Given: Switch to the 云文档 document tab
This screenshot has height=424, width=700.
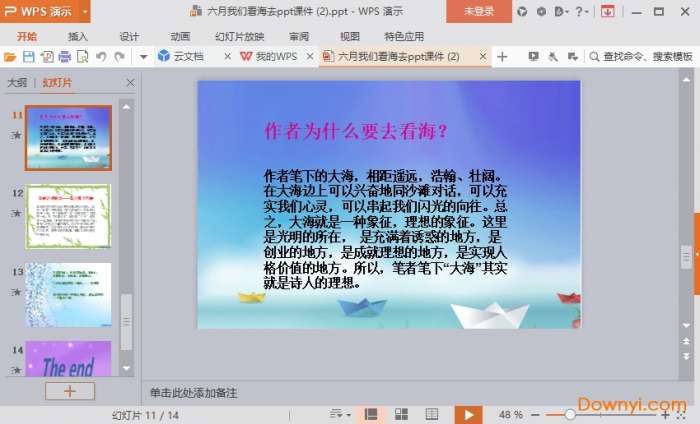Looking at the screenshot, I should [188, 57].
